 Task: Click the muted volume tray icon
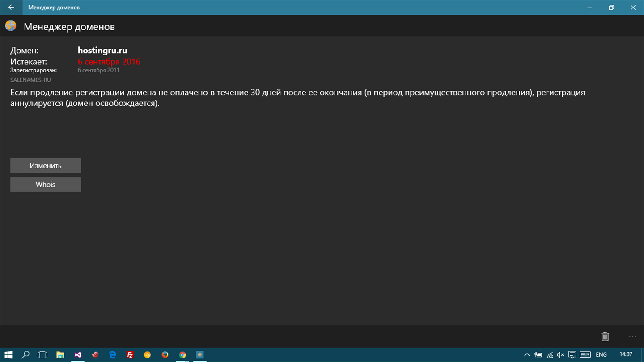point(561,355)
